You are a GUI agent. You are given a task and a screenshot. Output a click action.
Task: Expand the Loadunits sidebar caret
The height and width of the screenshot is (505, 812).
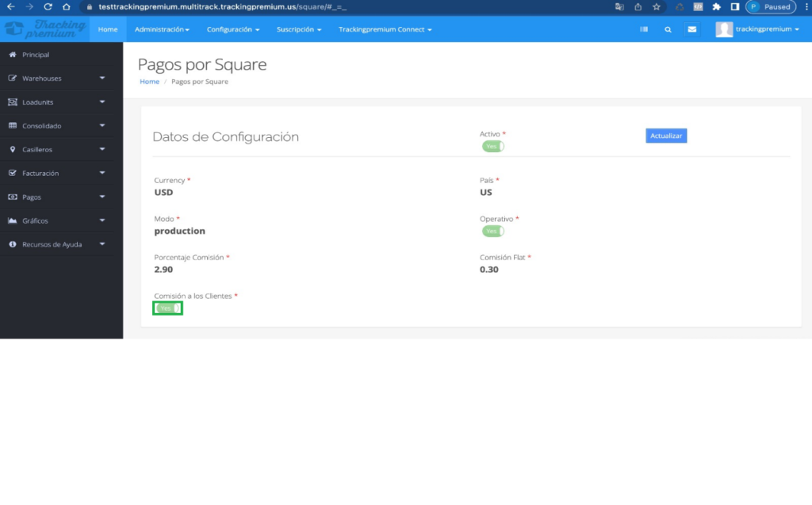[x=102, y=102]
